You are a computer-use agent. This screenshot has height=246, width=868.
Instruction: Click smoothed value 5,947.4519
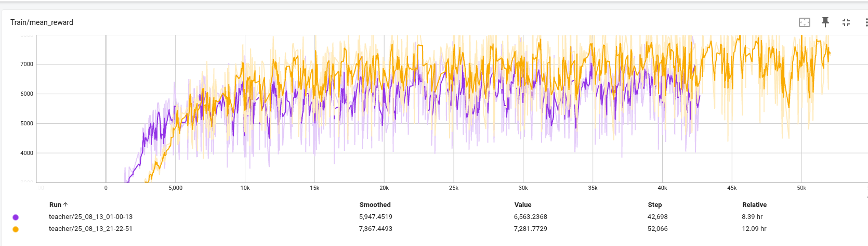point(376,217)
